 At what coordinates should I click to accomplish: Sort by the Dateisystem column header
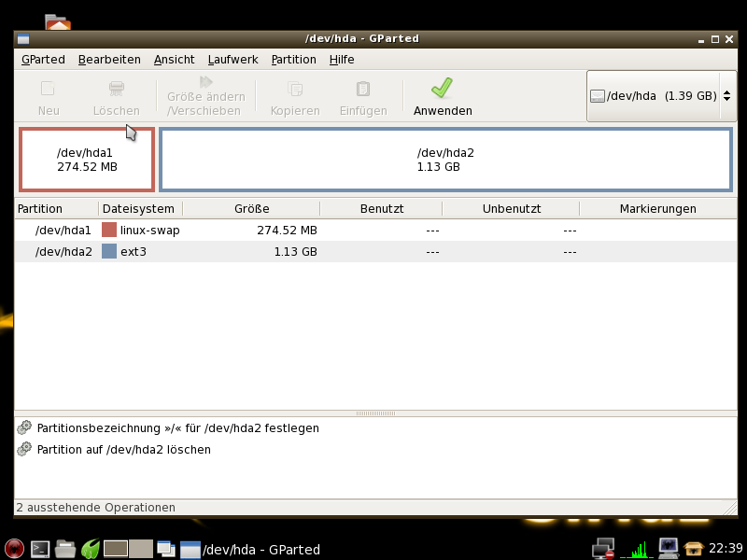tap(141, 208)
